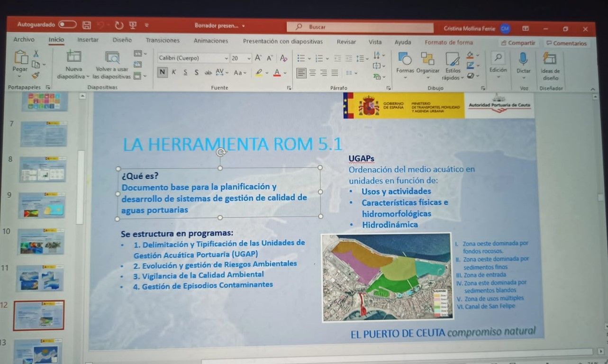Open the Organizar arrange icon

427,58
